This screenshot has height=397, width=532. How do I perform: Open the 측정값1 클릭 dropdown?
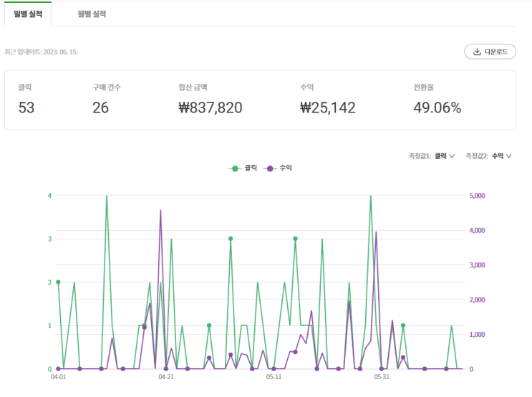432,156
